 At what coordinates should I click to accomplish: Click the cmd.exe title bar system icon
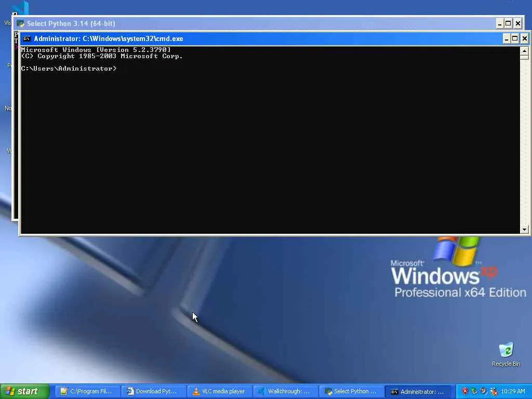click(x=26, y=38)
